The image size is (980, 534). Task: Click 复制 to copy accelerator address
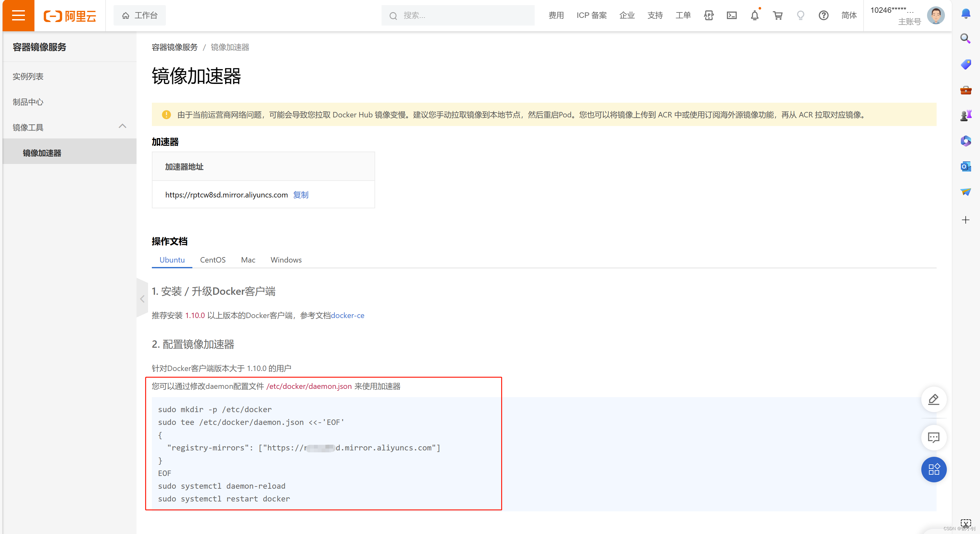[x=301, y=195]
